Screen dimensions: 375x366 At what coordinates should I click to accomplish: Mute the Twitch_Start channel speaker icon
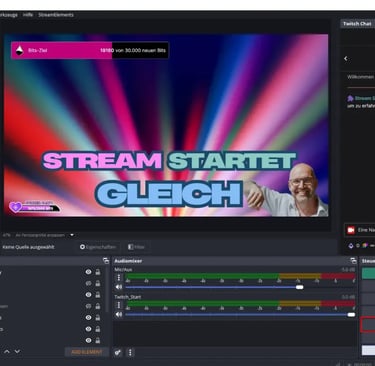tap(119, 314)
